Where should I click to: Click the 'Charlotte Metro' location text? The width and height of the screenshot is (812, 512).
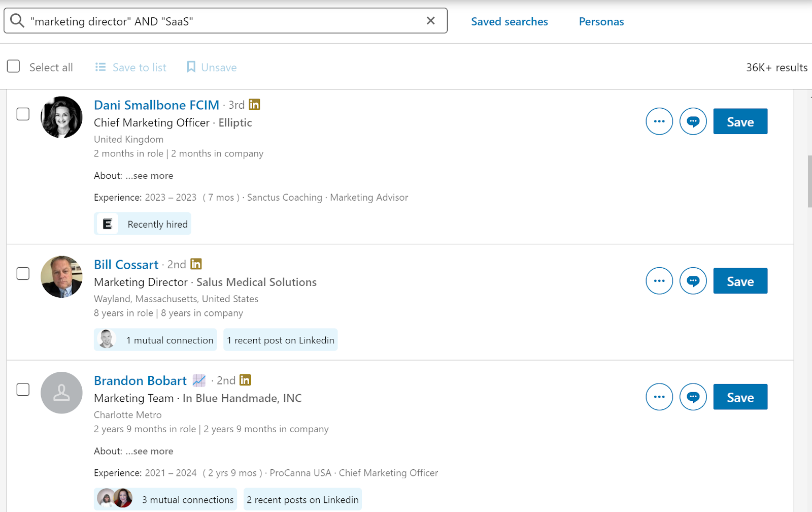[x=128, y=415]
